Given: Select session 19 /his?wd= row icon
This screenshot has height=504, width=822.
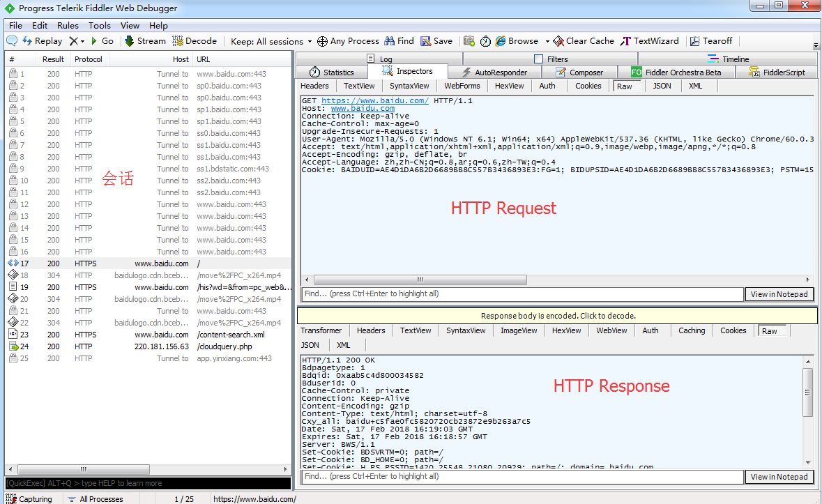Looking at the screenshot, I should point(13,287).
